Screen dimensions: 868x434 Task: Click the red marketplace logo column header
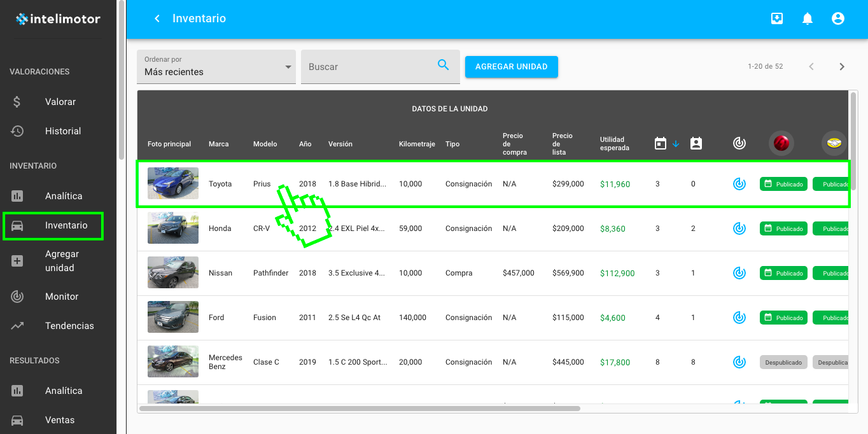tap(781, 143)
